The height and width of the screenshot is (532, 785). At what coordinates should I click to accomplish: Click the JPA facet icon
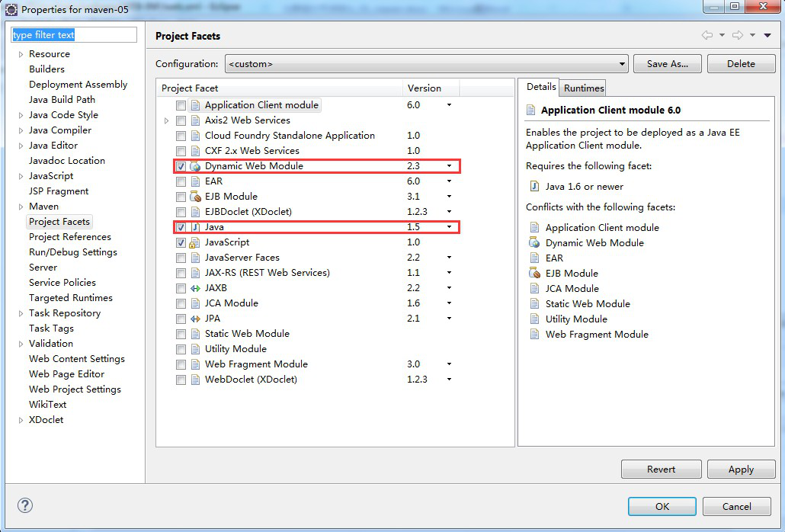[x=195, y=319]
